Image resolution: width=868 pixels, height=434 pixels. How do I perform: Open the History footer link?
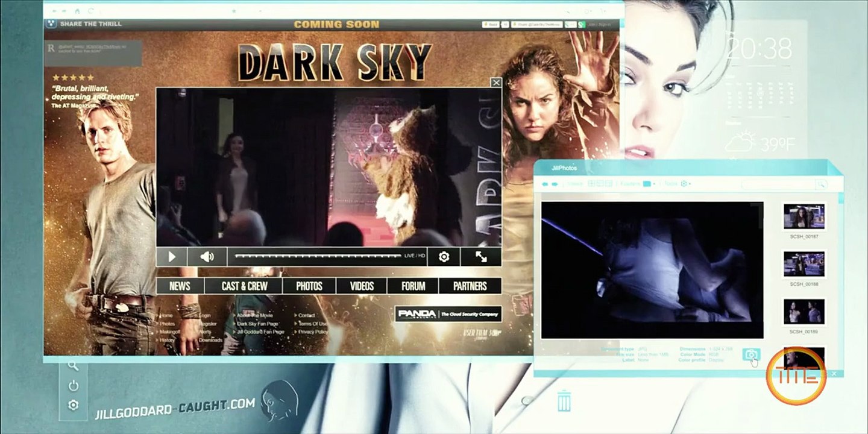click(168, 340)
